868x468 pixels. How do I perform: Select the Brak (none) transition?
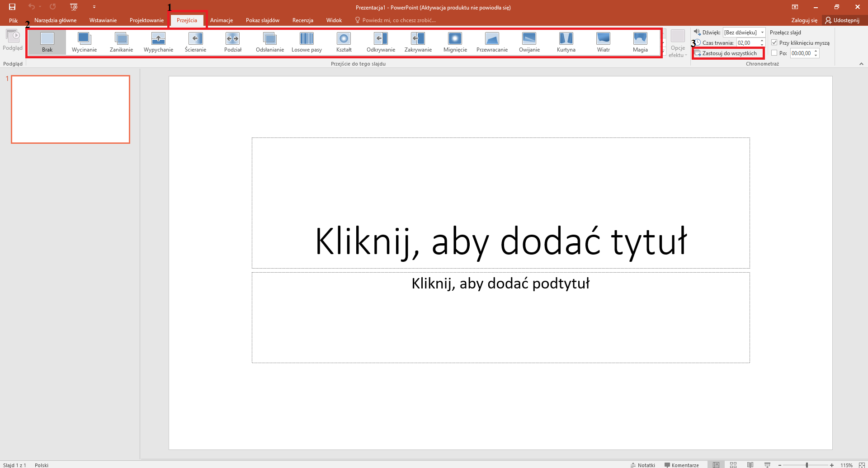pos(47,43)
